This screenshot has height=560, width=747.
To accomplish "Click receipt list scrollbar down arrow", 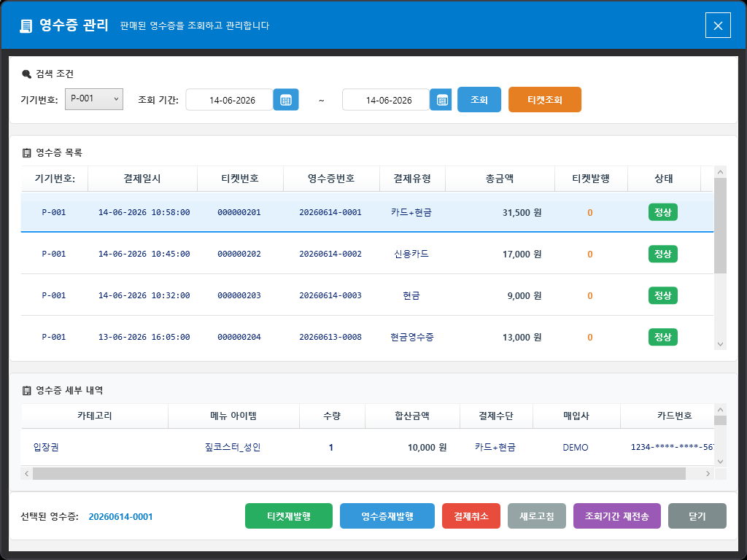I will coord(720,344).
